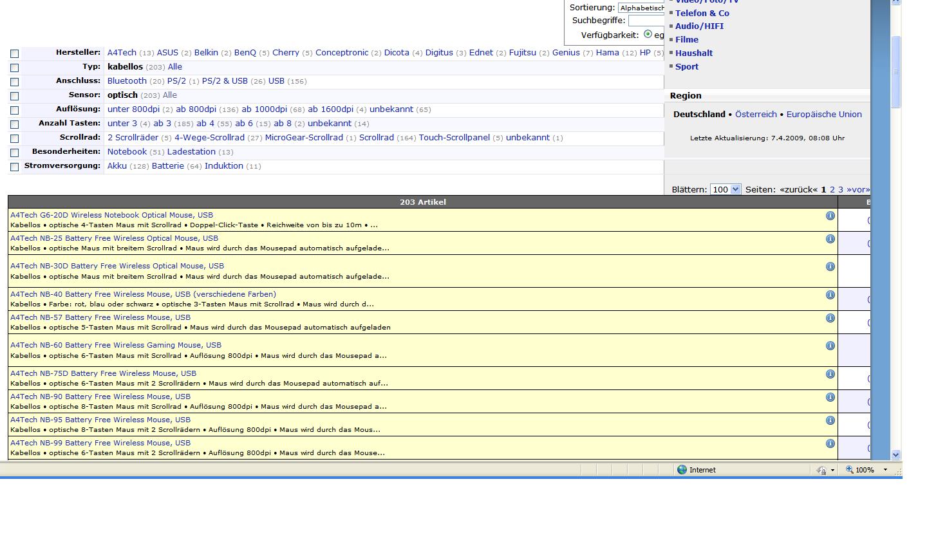Switch region to Österreich
The width and height of the screenshot is (927, 560).
(x=756, y=114)
